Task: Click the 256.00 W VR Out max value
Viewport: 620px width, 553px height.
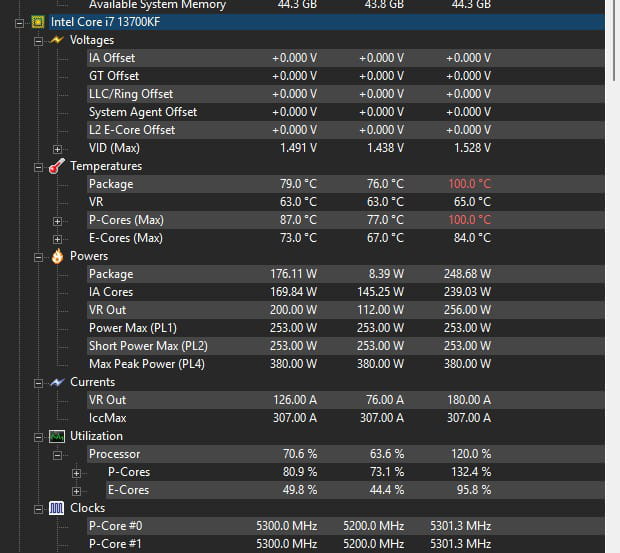Action: [x=467, y=310]
